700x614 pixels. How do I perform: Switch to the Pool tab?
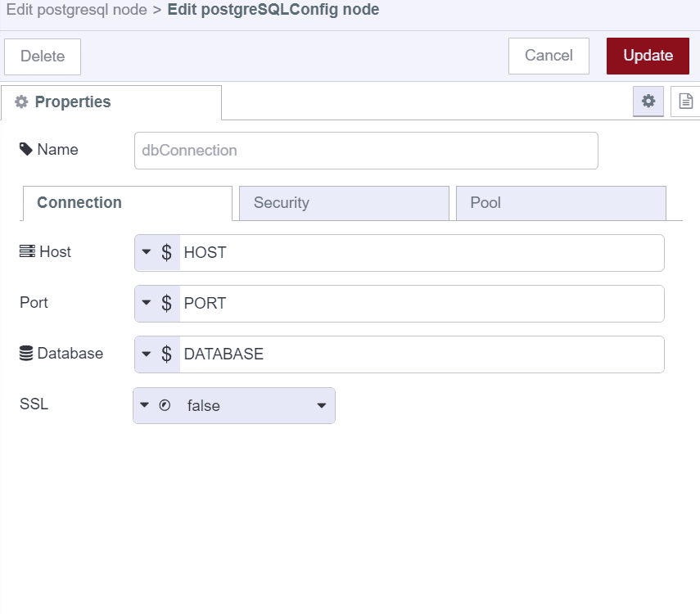coord(485,202)
